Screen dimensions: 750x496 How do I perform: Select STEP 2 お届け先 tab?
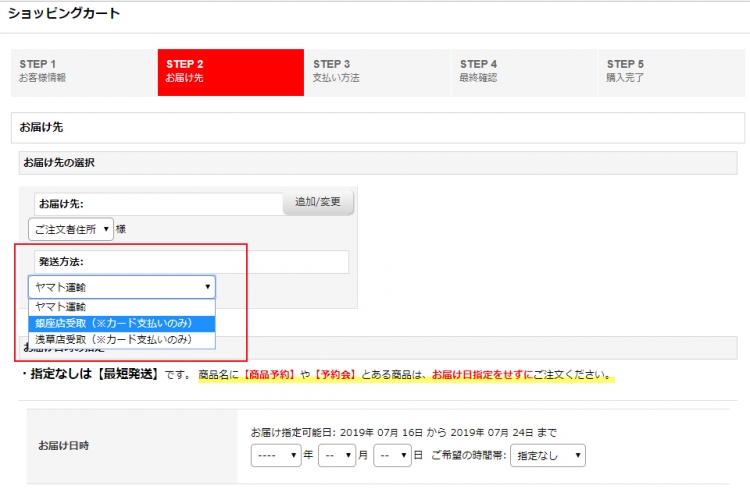[x=231, y=73]
